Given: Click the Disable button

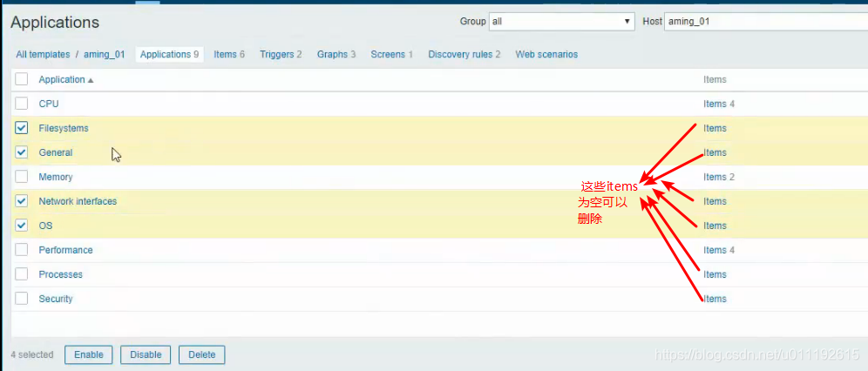Looking at the screenshot, I should [146, 354].
